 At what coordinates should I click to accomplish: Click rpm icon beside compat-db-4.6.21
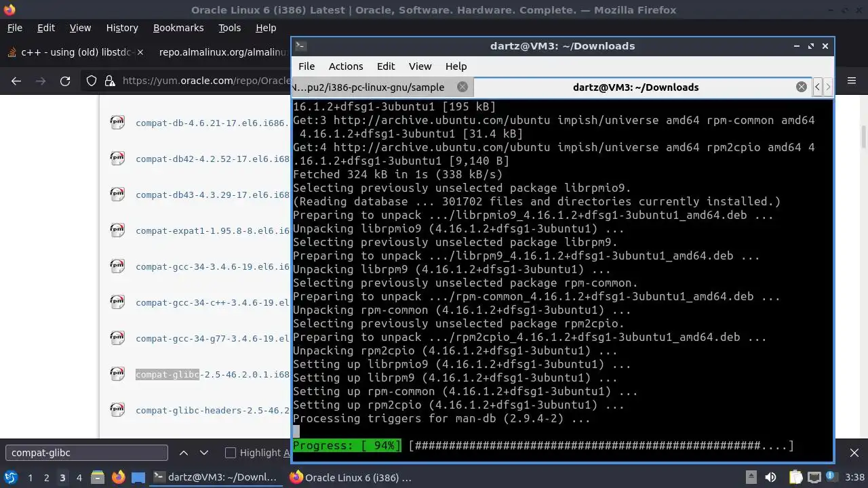[117, 122]
